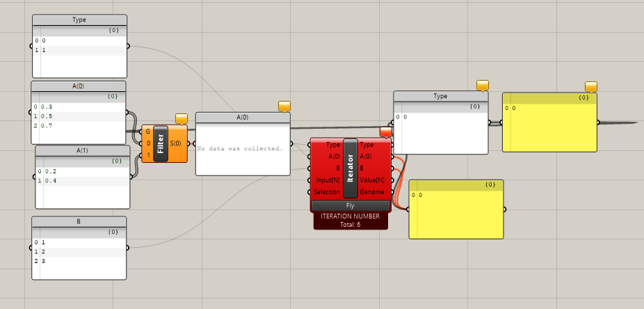Screen dimensions: 644x309
Task: Click Iterator's Type input parameter
Action: click(x=332, y=145)
